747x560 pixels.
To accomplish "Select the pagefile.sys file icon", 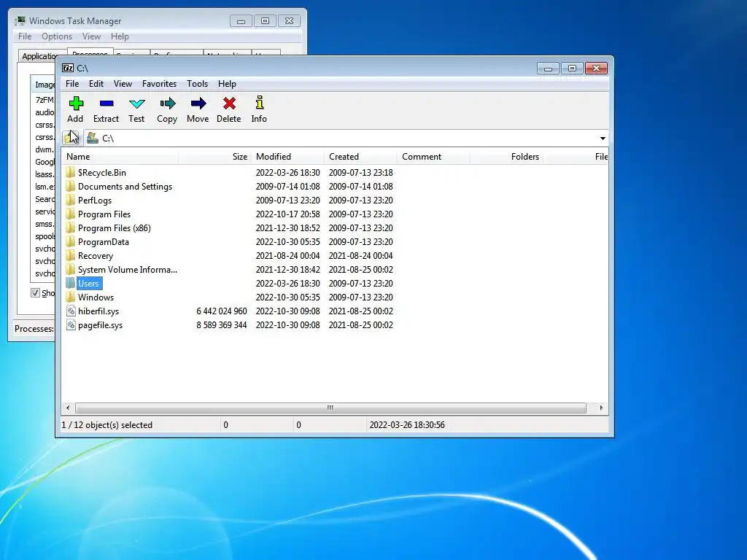I will tap(71, 324).
